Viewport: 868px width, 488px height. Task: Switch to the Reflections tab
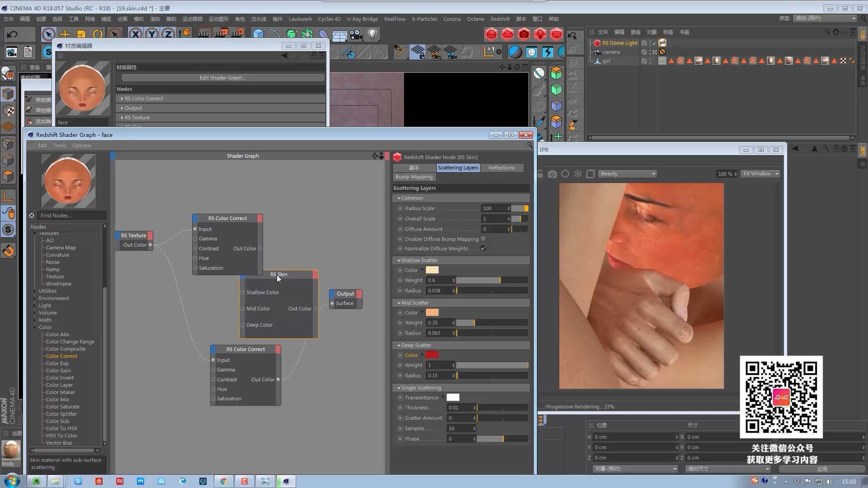coord(501,168)
